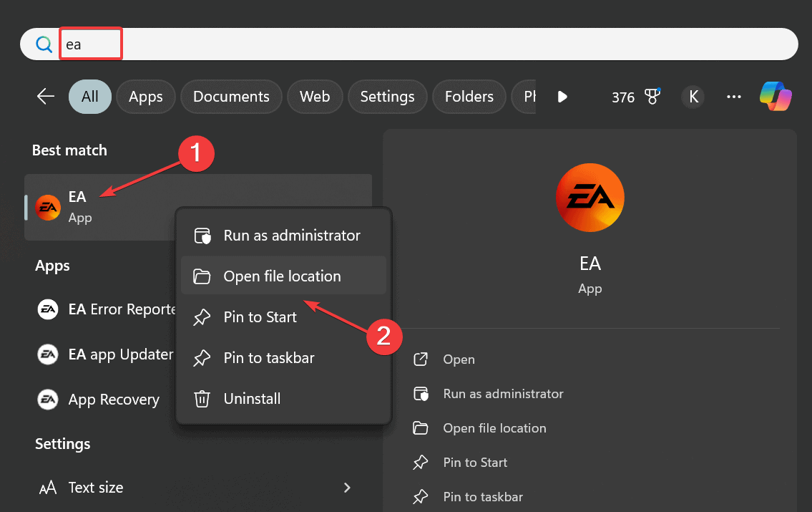Click the EA app Updater icon
The image size is (812, 512).
click(48, 354)
